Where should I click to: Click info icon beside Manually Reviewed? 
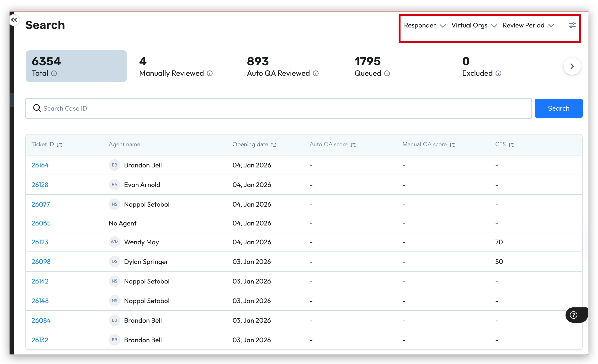click(210, 73)
